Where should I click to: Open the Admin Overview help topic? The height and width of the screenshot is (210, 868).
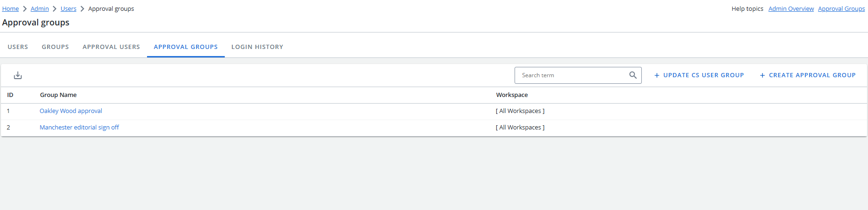(791, 9)
